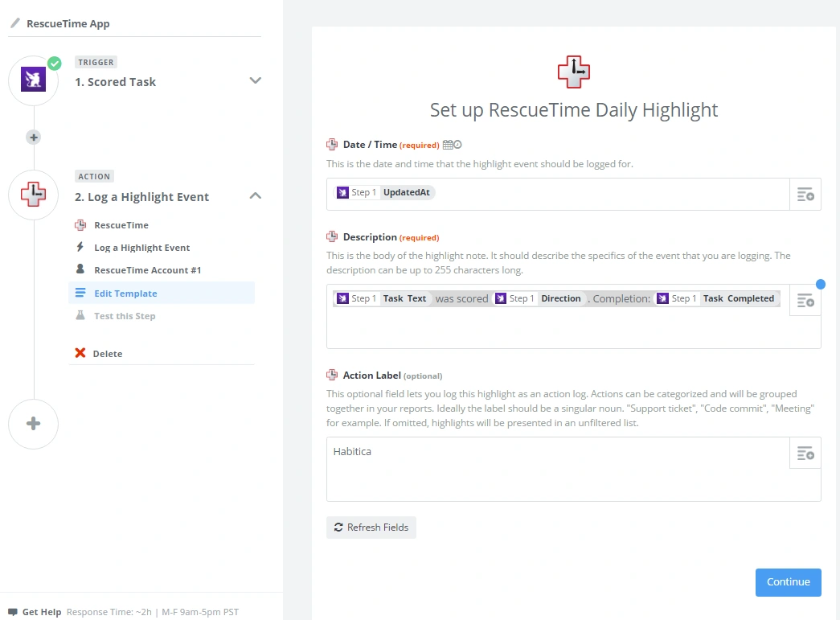Click the 'was scored' text in Description

point(461,299)
